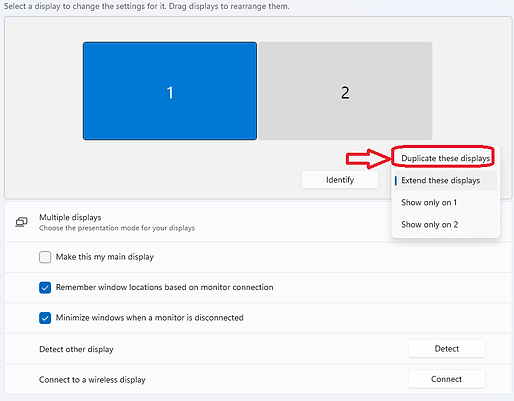Image resolution: width=514 pixels, height=401 pixels.
Task: Click 'Detect other display' label
Action: point(76,349)
